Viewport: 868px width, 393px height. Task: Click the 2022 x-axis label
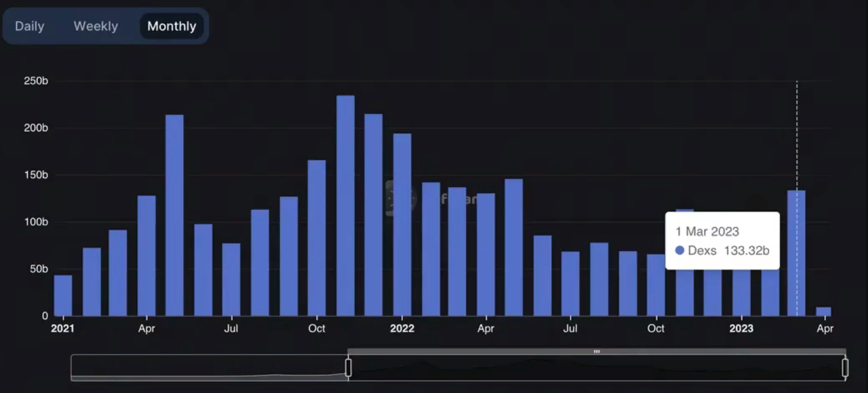pyautogui.click(x=402, y=329)
